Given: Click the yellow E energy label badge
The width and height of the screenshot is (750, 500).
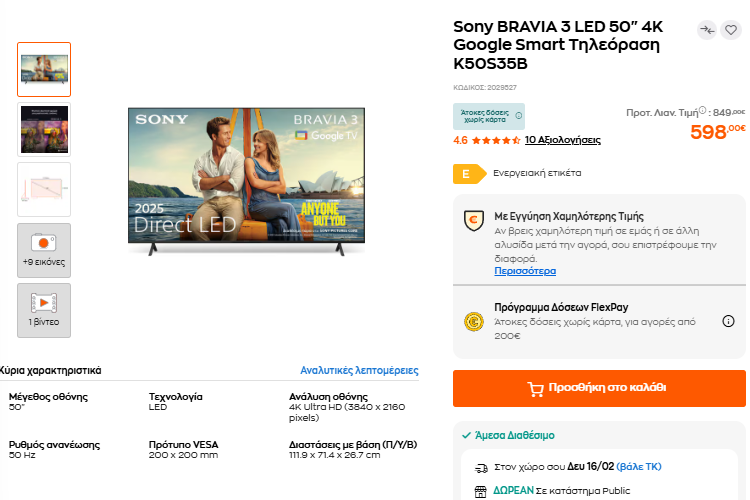Looking at the screenshot, I should 466,173.
